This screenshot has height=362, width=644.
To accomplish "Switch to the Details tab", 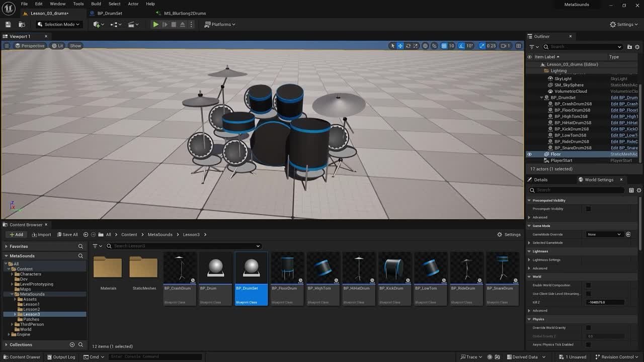I will 541,179.
